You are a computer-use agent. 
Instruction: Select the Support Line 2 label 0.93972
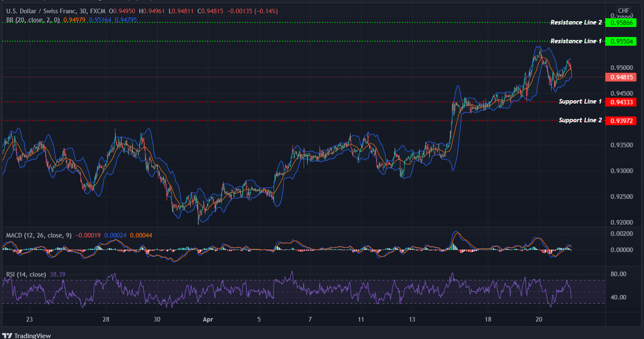[x=621, y=121]
